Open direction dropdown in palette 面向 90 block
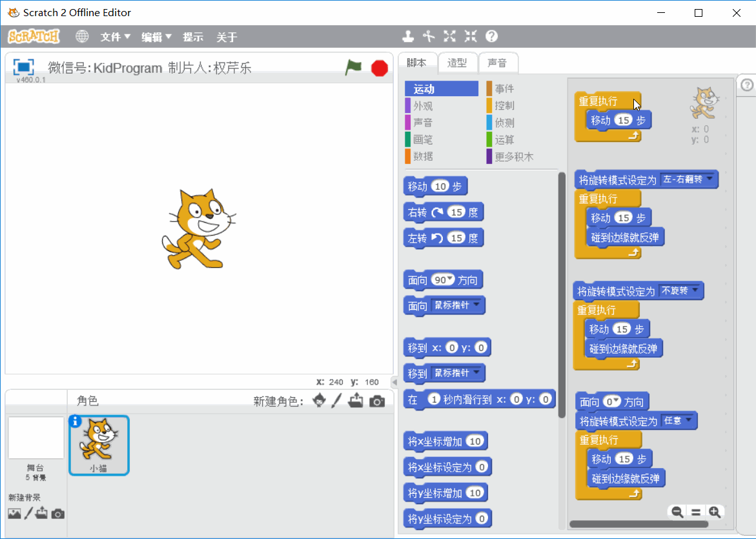This screenshot has height=539, width=756. coord(451,279)
